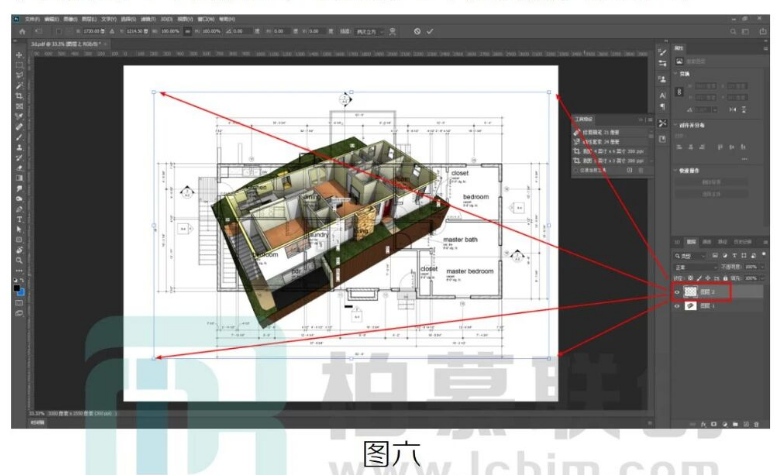This screenshot has height=475, width=783.
Task: Select the Zoom tool
Action: [19, 260]
